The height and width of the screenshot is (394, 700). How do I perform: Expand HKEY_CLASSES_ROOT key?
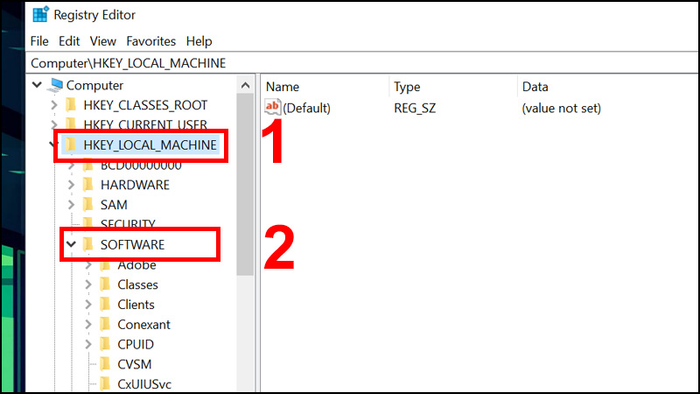[x=54, y=105]
